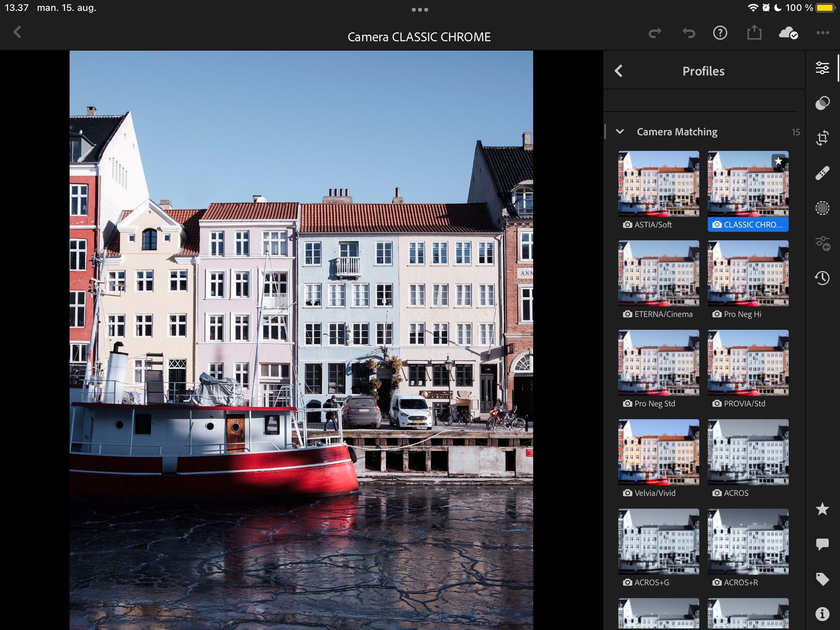Open the Masking tool icon
Image resolution: width=840 pixels, height=630 pixels.
click(822, 103)
